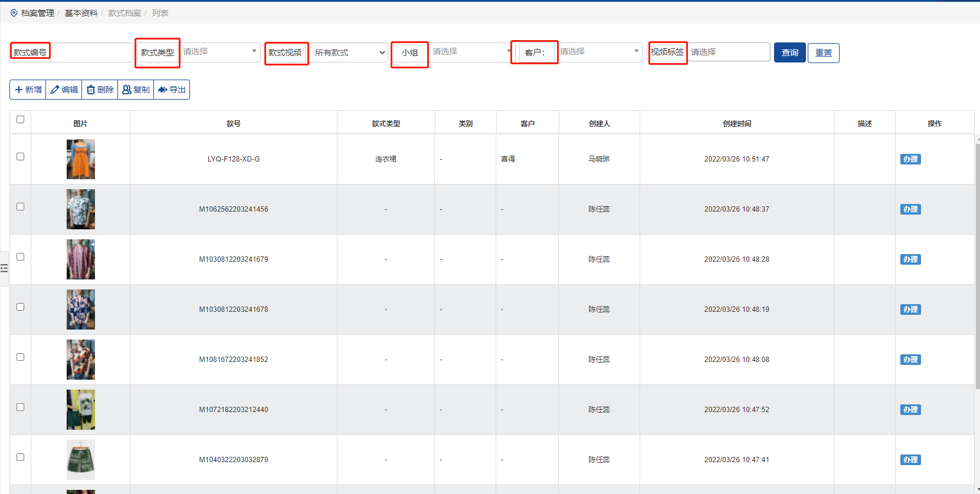The width and height of the screenshot is (980, 494).
Task: Click the vertical scrollbar of the table
Action: pos(977,265)
